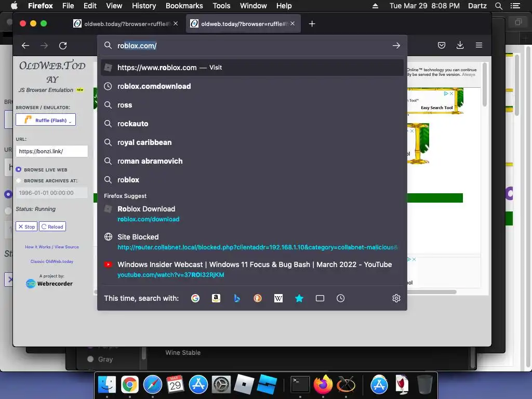
Task: Open Terminal from the Dock
Action: click(300, 384)
